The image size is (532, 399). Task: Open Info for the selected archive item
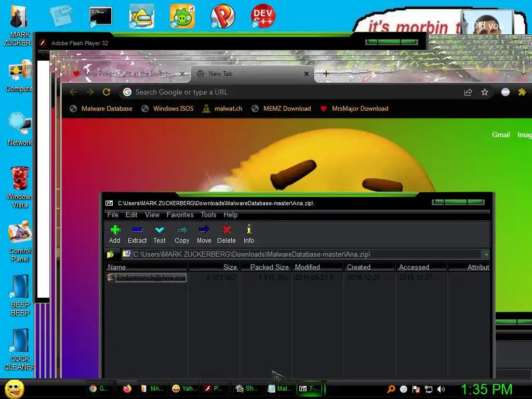249,234
